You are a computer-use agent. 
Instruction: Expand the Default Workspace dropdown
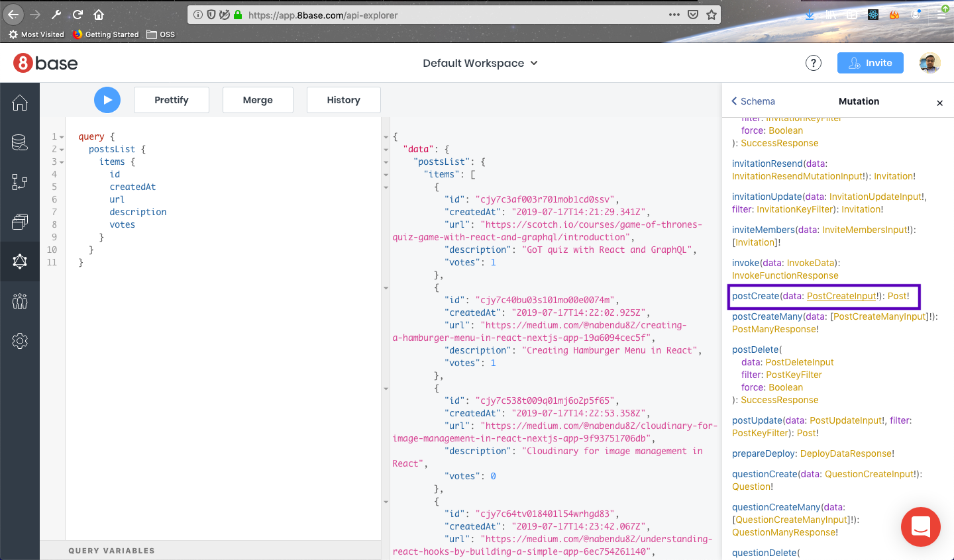480,63
